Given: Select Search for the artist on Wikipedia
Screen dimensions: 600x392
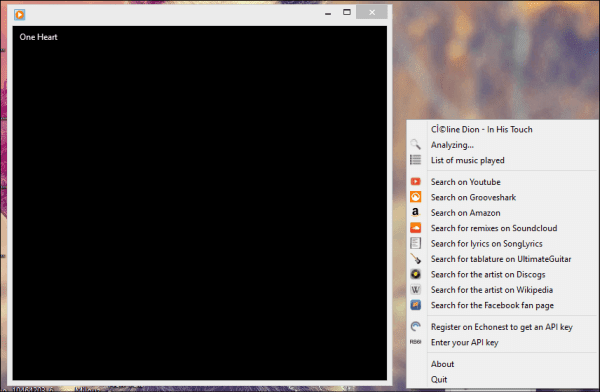Looking at the screenshot, I should (502, 290).
